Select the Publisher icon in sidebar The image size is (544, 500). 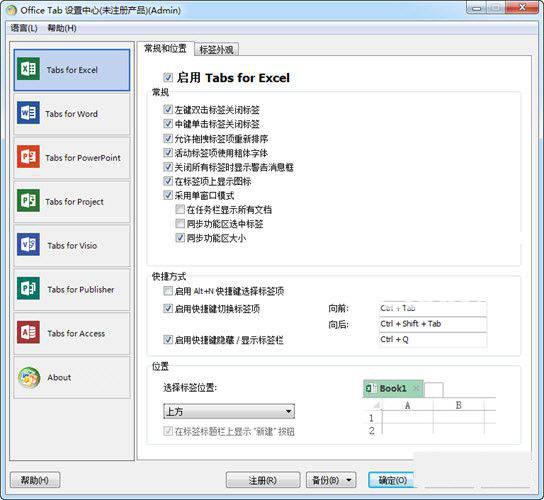[x=28, y=288]
